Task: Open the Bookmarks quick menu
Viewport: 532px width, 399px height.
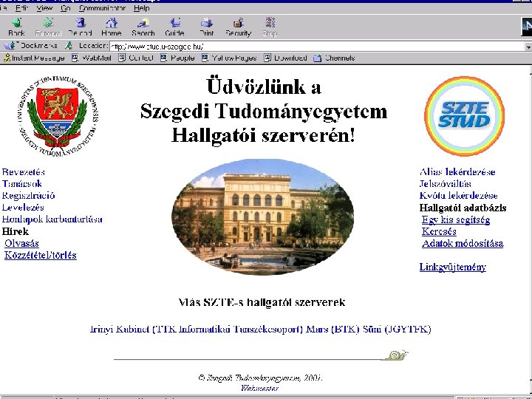Action: coord(30,46)
